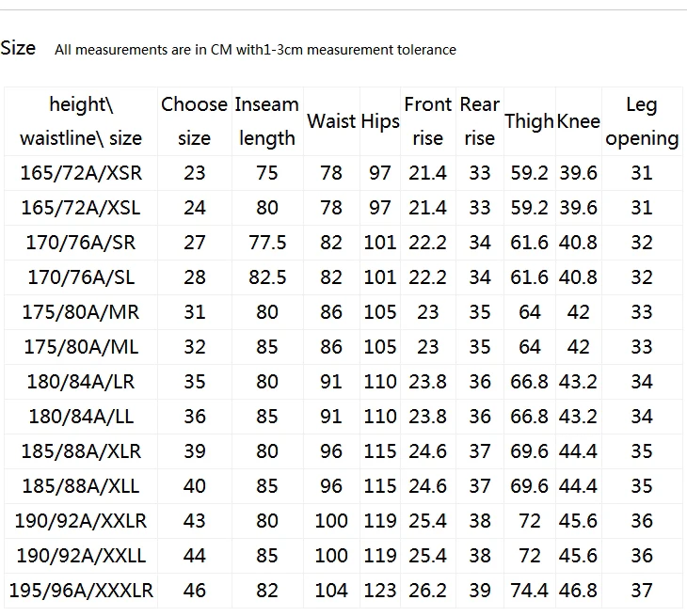The height and width of the screenshot is (616, 687).
Task: Click the 'Size' heading text
Action: pyautogui.click(x=18, y=48)
